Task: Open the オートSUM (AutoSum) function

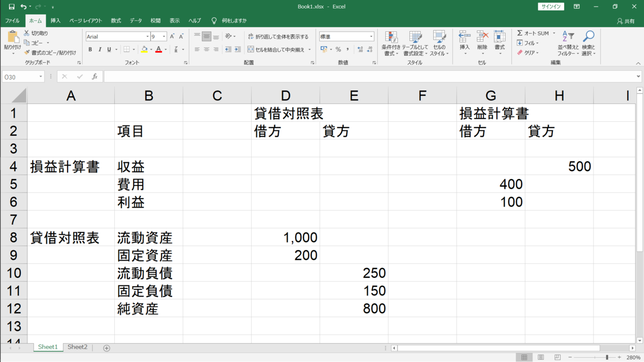Action: point(535,33)
